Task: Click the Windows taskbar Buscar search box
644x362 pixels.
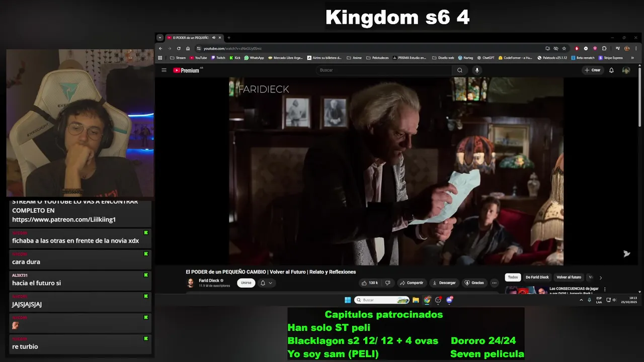Action: [382, 300]
